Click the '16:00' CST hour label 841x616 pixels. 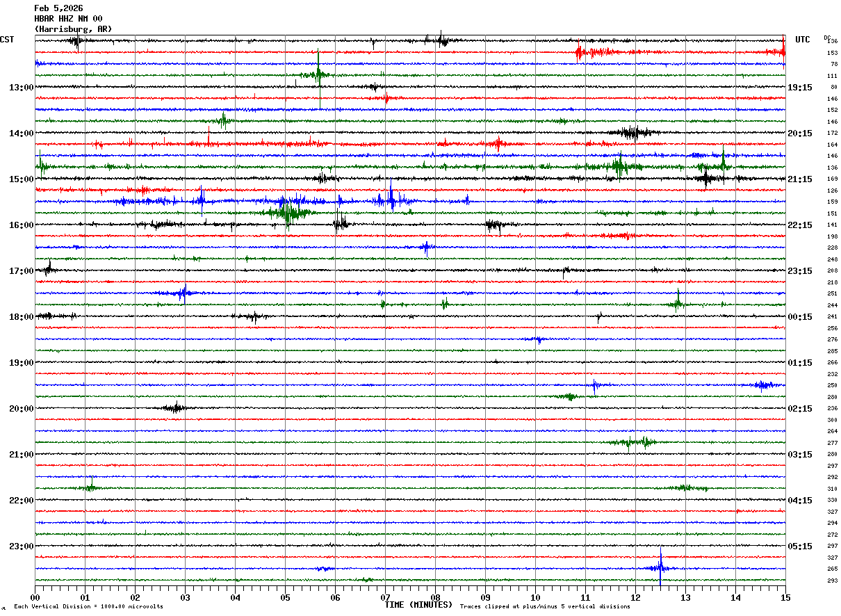pyautogui.click(x=21, y=225)
